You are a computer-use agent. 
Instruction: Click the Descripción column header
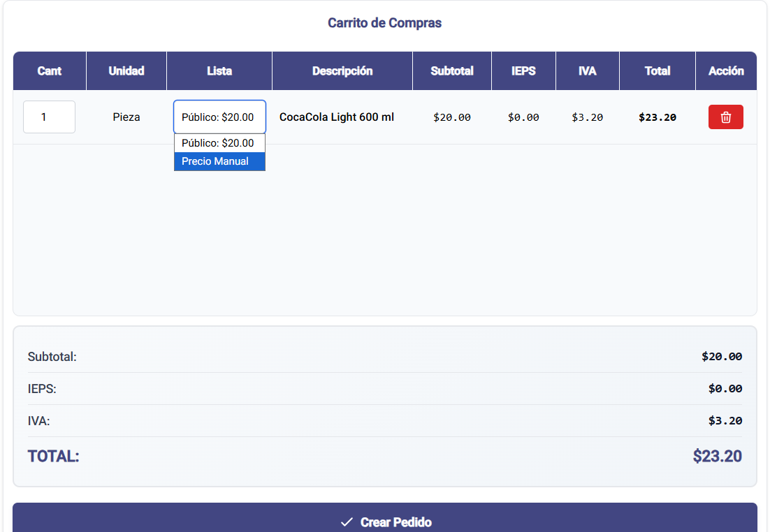click(x=342, y=71)
